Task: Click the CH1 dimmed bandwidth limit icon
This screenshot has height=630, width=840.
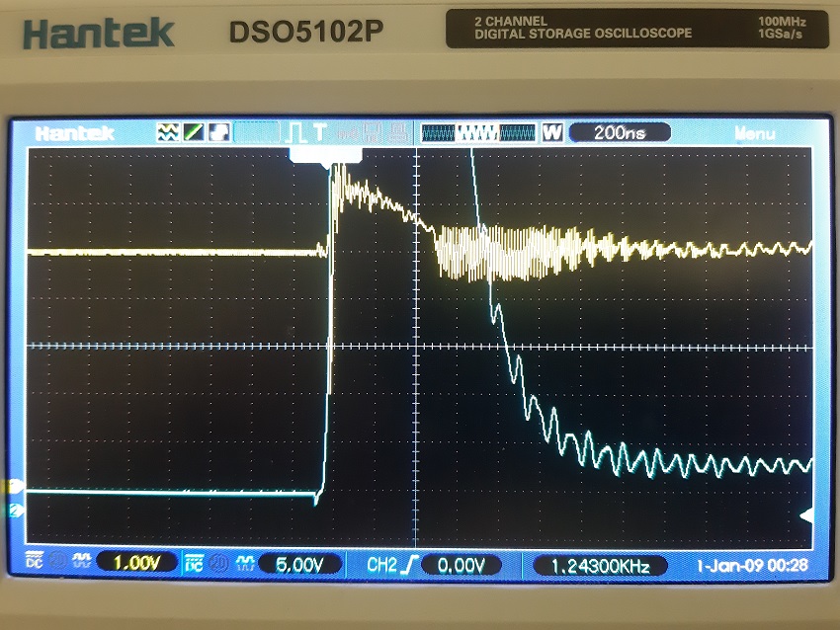Action: point(57,561)
